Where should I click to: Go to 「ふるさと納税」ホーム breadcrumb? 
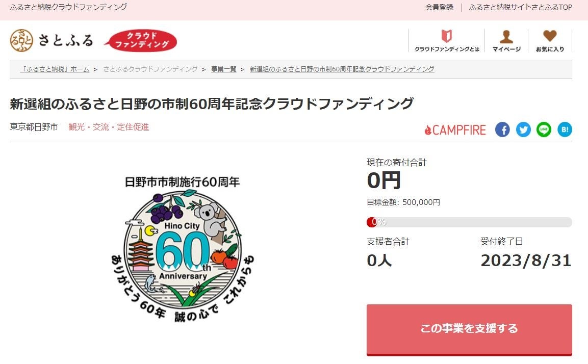(55, 69)
